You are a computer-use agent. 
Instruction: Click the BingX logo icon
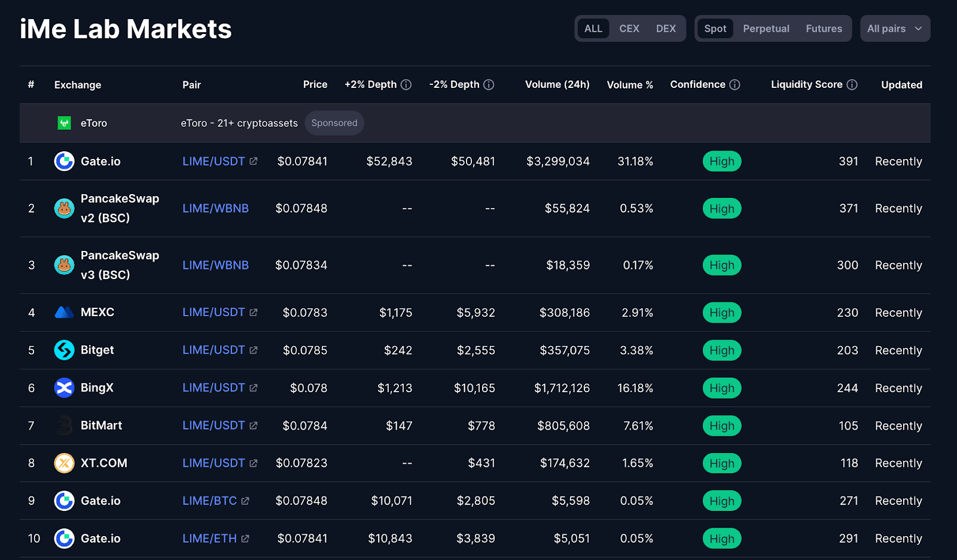pyautogui.click(x=64, y=388)
